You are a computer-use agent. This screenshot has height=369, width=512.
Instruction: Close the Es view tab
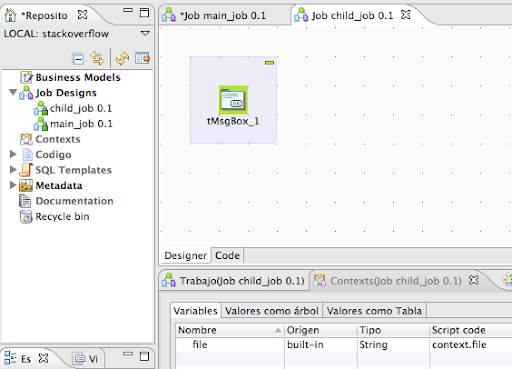click(x=43, y=358)
